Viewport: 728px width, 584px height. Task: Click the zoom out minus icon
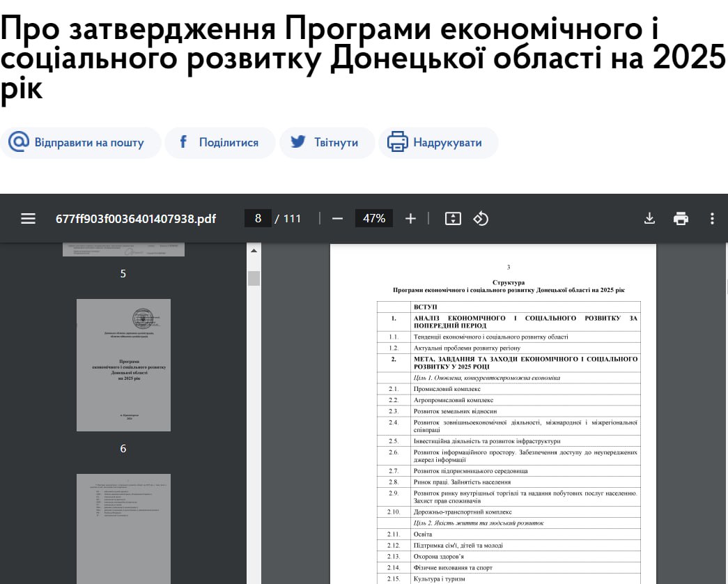point(338,219)
